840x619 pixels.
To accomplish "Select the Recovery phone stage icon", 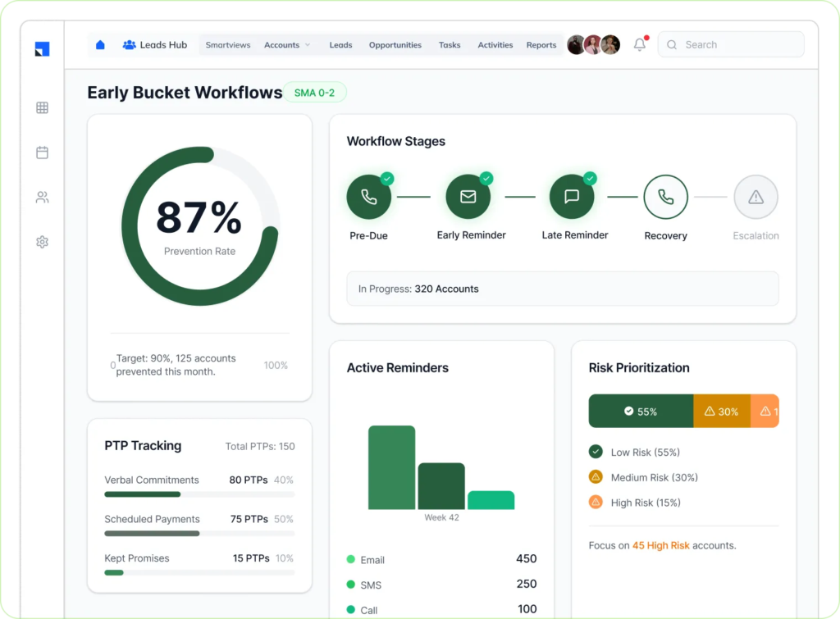I will coord(666,197).
